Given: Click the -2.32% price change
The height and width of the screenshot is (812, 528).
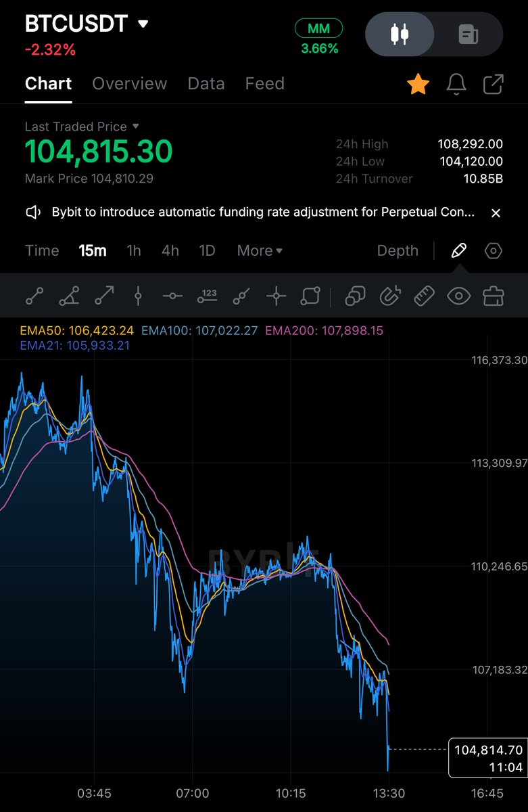Looking at the screenshot, I should (x=50, y=49).
